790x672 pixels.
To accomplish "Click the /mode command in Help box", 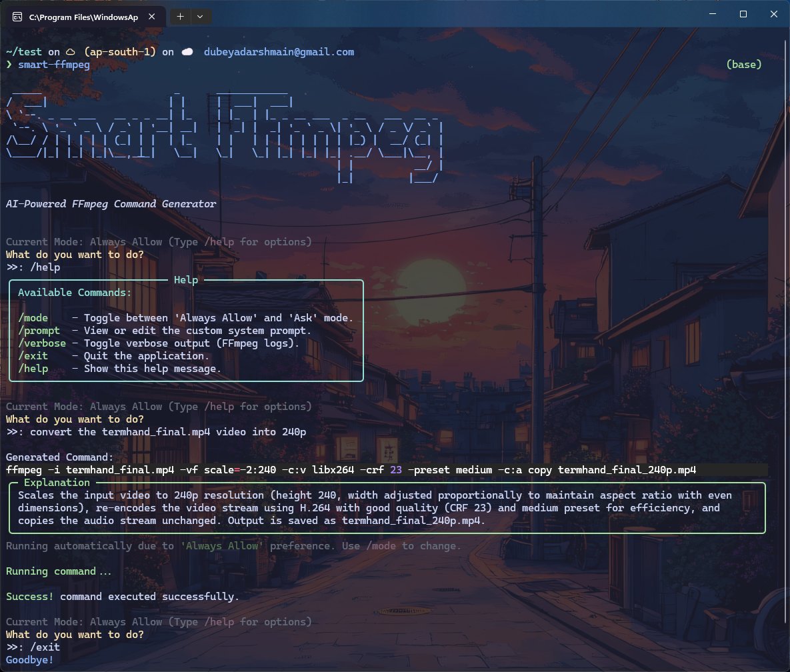I will click(x=33, y=318).
